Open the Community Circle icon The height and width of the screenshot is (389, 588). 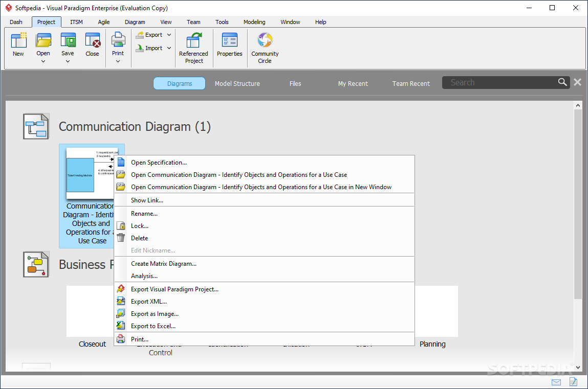(265, 40)
